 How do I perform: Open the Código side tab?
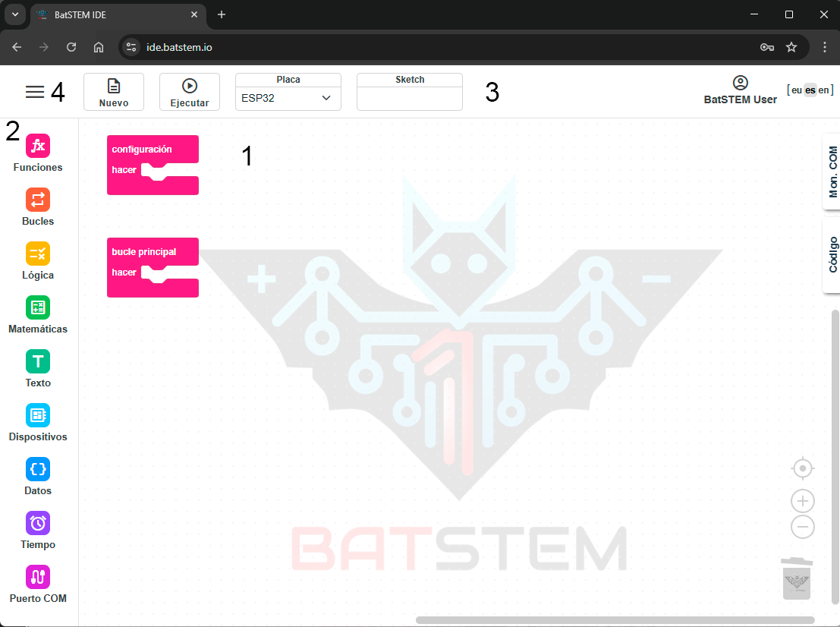point(833,254)
